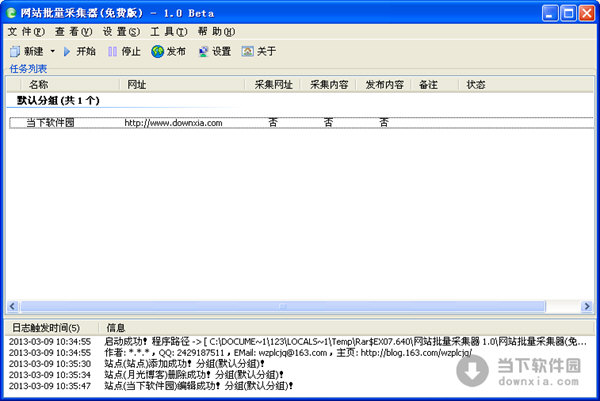Screen dimensions: 600x401
Task: Open the dropdown arrow beside 新建
Action: tap(52, 51)
